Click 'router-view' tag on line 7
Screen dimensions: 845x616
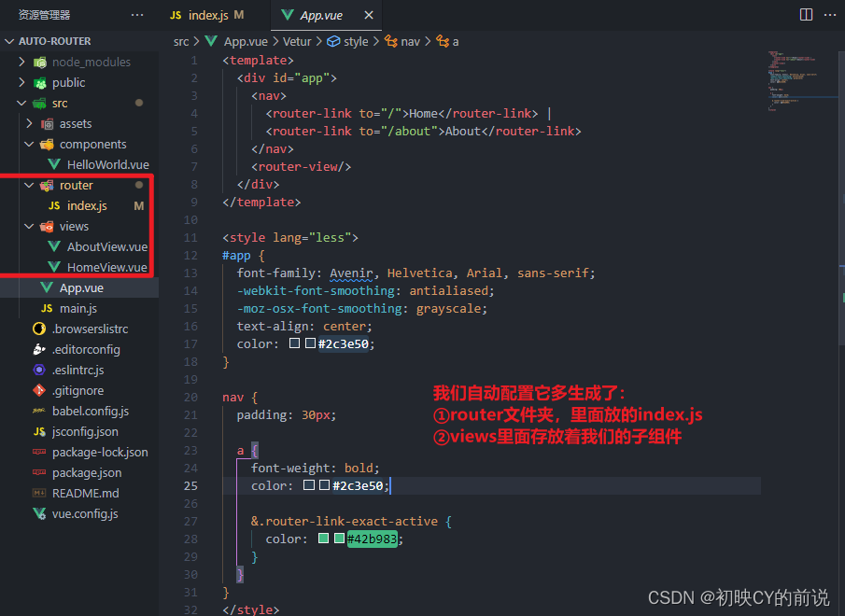(298, 166)
